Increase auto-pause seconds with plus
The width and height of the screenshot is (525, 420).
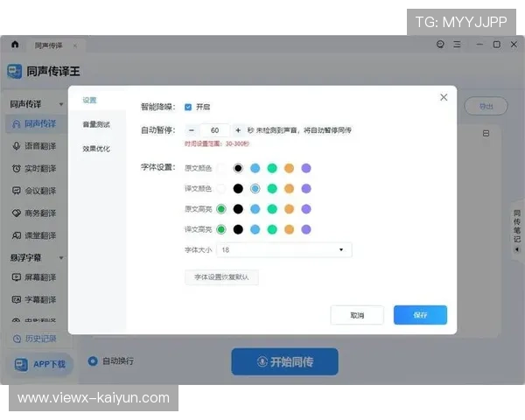(238, 130)
